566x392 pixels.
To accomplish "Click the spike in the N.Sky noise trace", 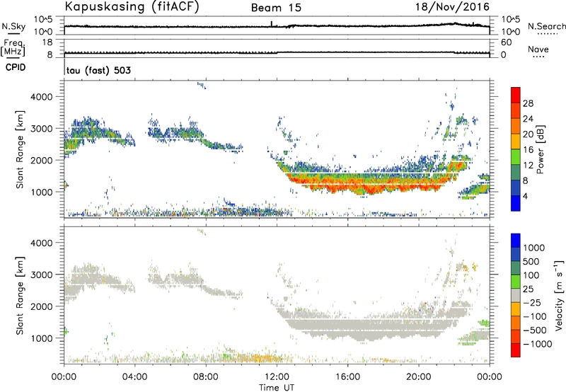I will (271, 23).
